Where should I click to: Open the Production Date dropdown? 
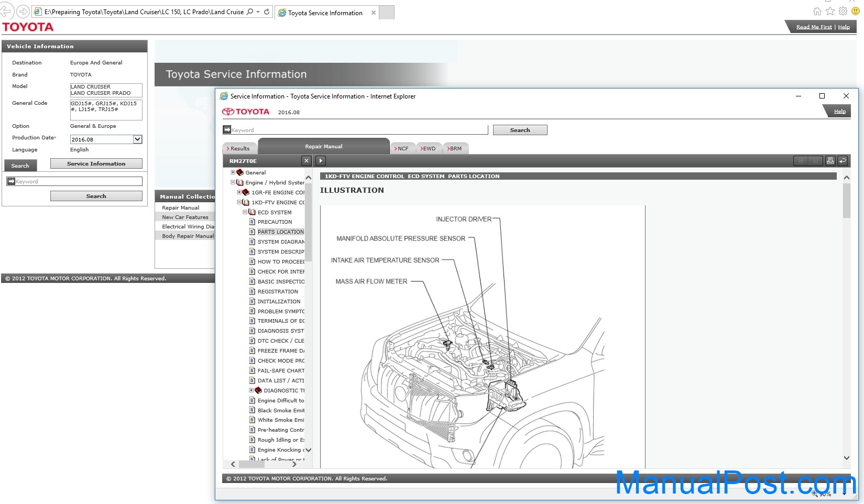pyautogui.click(x=137, y=139)
